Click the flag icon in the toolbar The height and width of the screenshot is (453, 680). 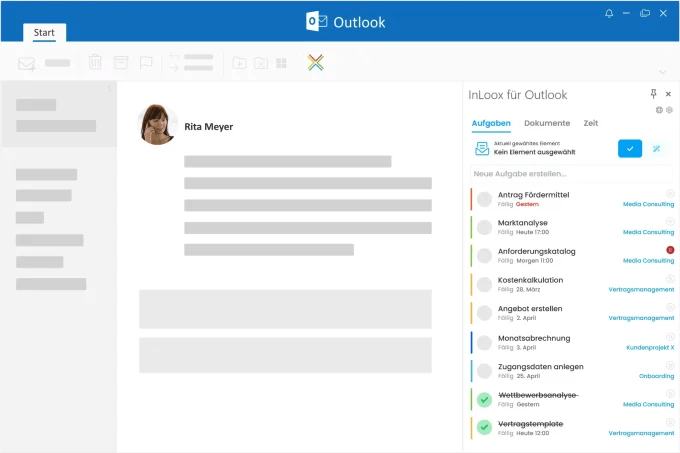click(x=146, y=63)
